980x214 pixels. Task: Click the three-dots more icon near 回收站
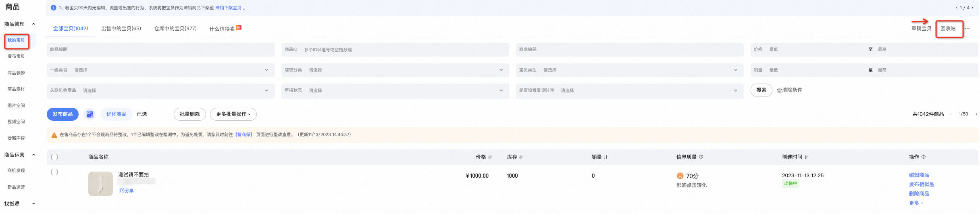967,29
